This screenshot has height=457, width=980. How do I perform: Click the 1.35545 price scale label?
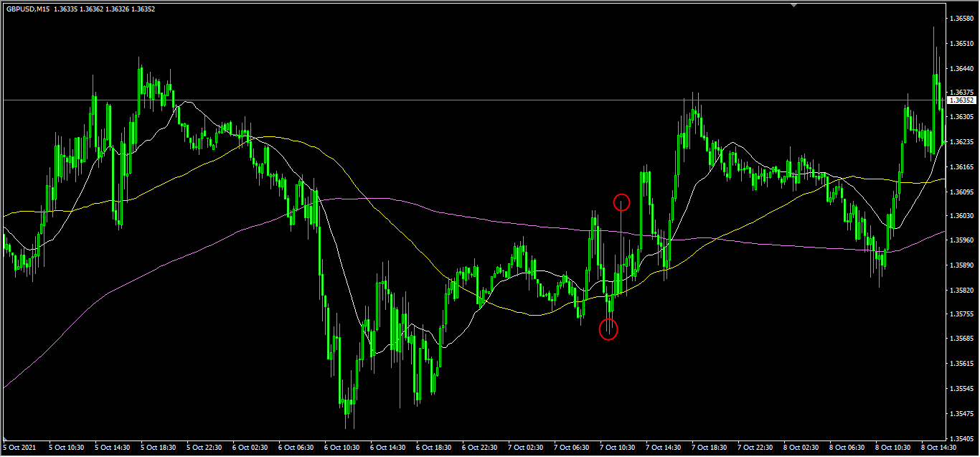coord(961,389)
